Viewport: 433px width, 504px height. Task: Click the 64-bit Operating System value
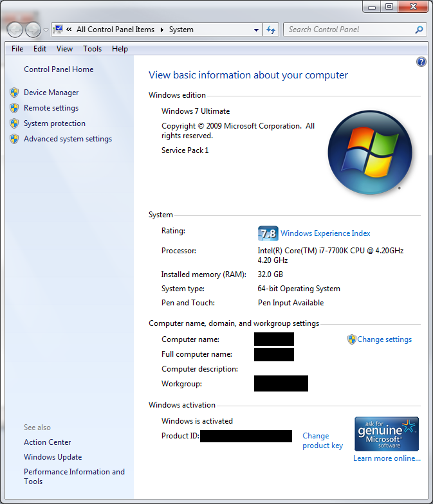(x=299, y=289)
